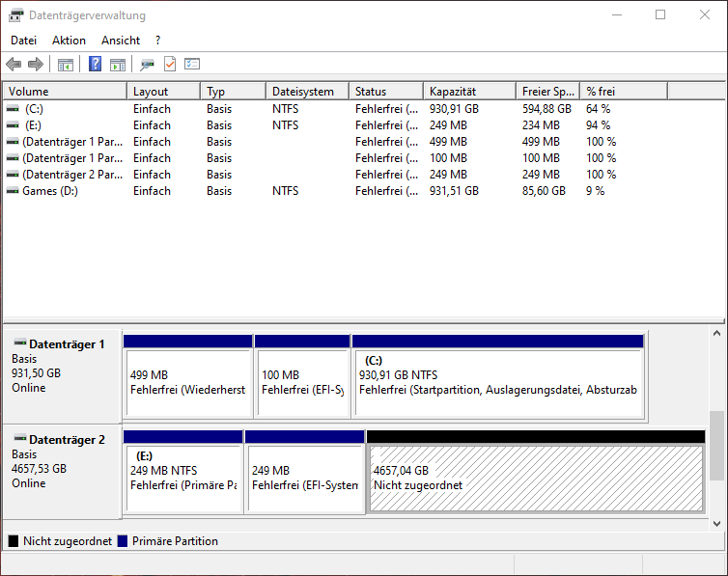Select the Datenträger 2 disk header
728x576 pixels.
[62, 471]
